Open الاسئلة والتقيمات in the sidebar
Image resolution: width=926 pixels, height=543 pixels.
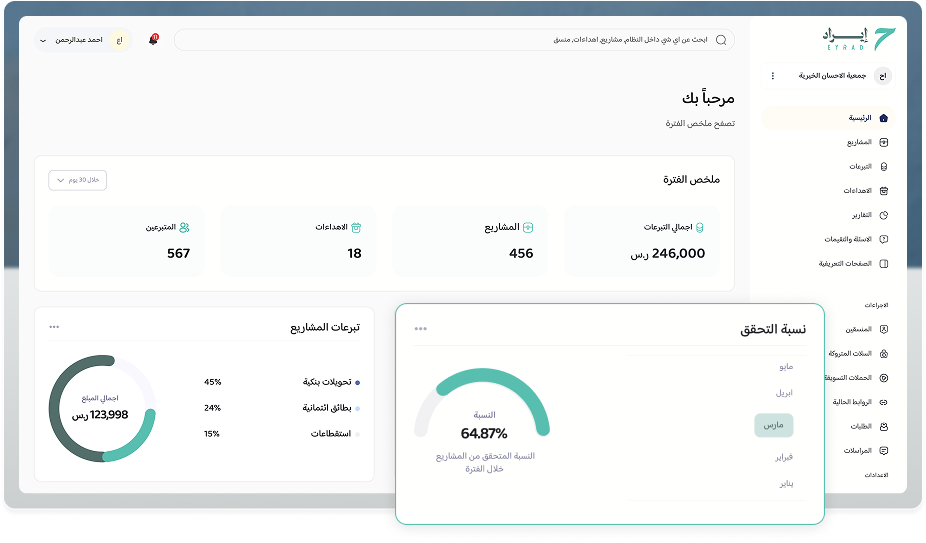click(x=848, y=239)
